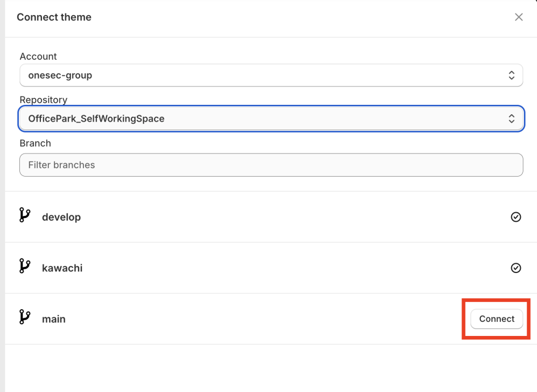Click the Repository field up-down arrows
537x392 pixels.
point(512,119)
